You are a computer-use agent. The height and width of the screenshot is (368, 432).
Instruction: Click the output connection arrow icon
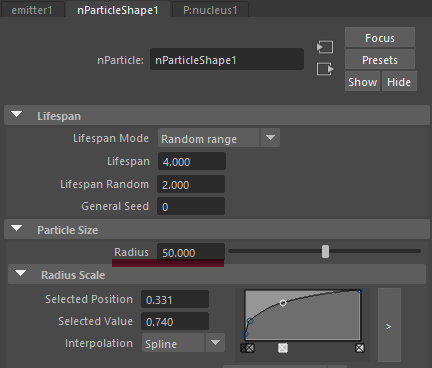coord(325,69)
